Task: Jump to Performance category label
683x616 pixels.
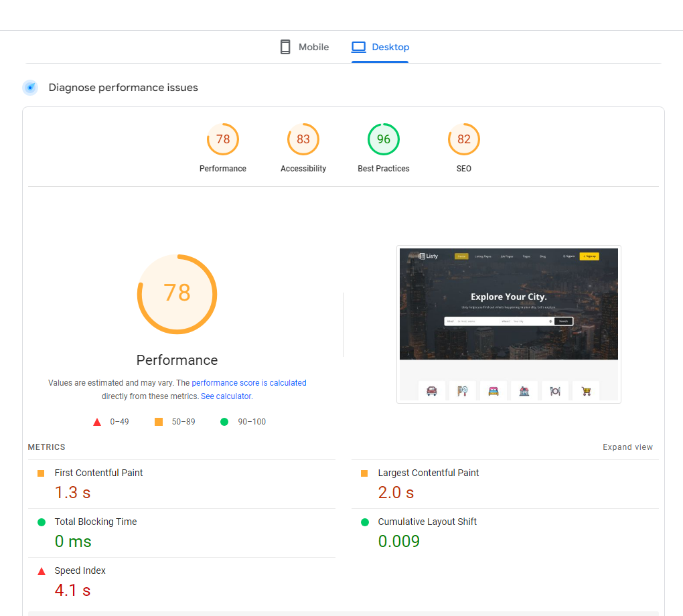Action: (x=222, y=169)
